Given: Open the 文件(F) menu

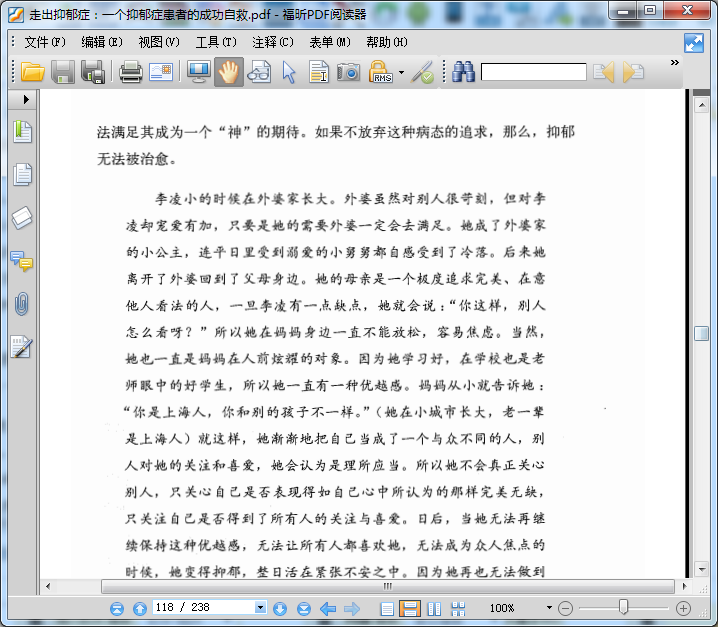Looking at the screenshot, I should [45, 42].
